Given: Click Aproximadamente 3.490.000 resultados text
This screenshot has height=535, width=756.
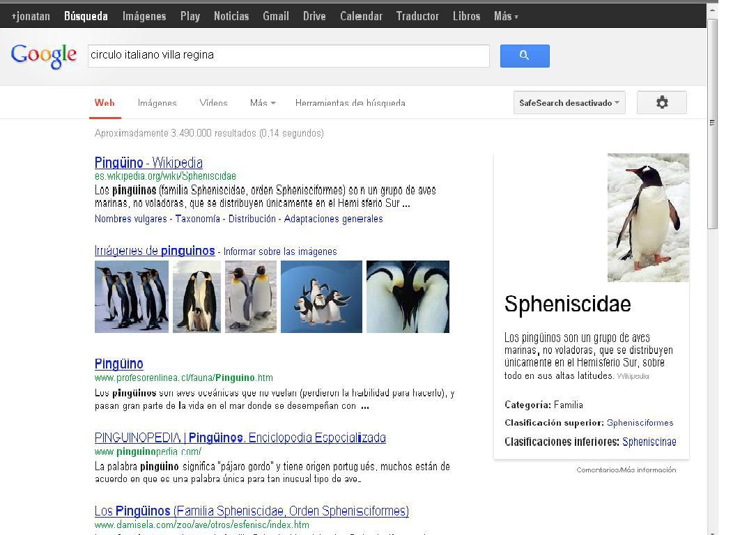Looking at the screenshot, I should pyautogui.click(x=209, y=133).
